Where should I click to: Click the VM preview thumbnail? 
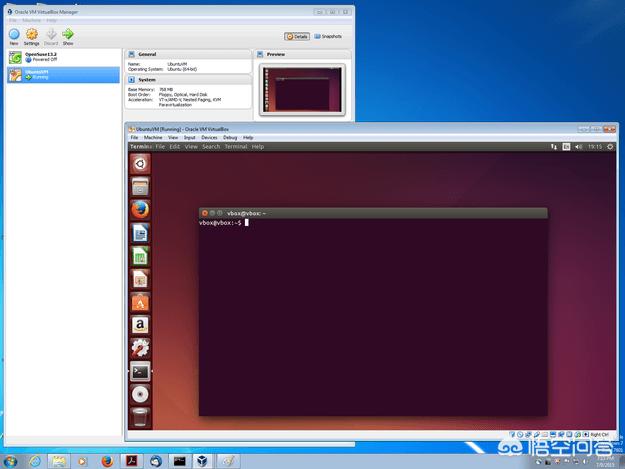point(301,87)
